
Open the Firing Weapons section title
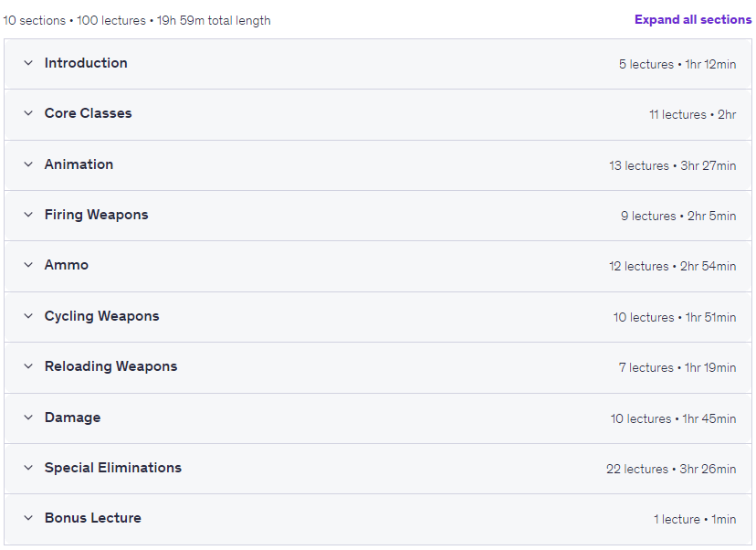(97, 215)
